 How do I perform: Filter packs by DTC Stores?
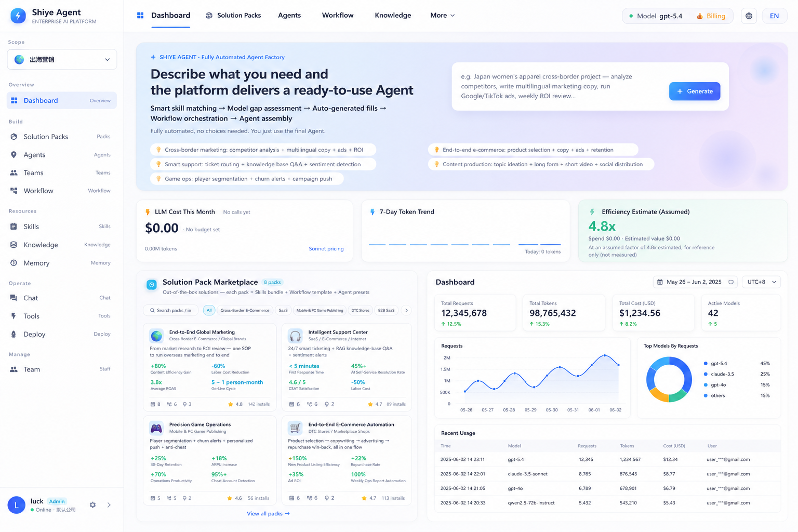(360, 310)
